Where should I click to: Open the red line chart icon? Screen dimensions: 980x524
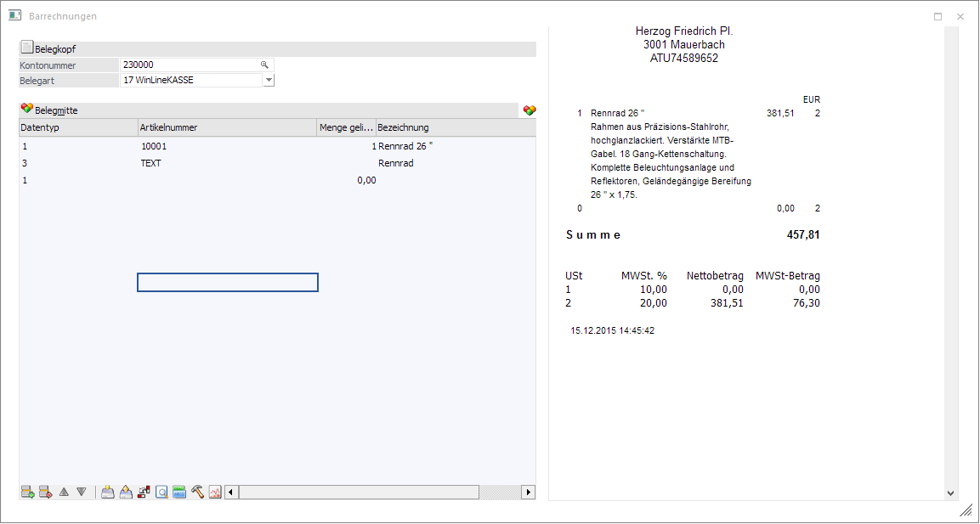click(215, 492)
